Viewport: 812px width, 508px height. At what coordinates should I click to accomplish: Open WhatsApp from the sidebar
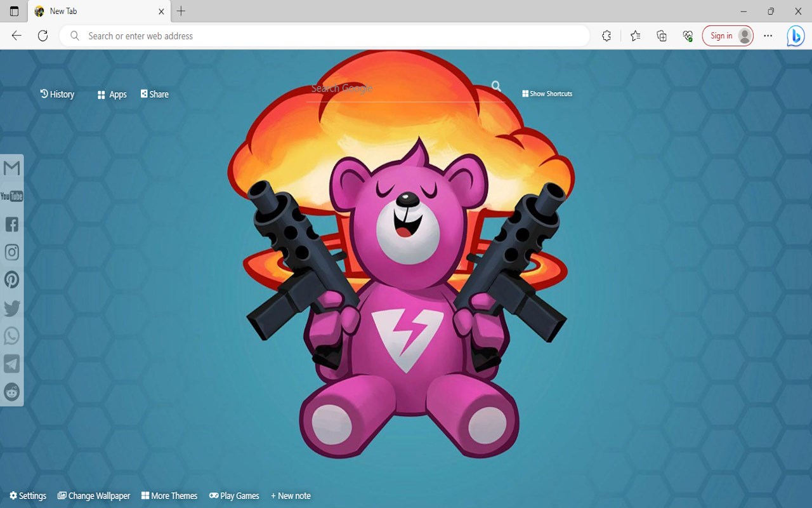[11, 336]
